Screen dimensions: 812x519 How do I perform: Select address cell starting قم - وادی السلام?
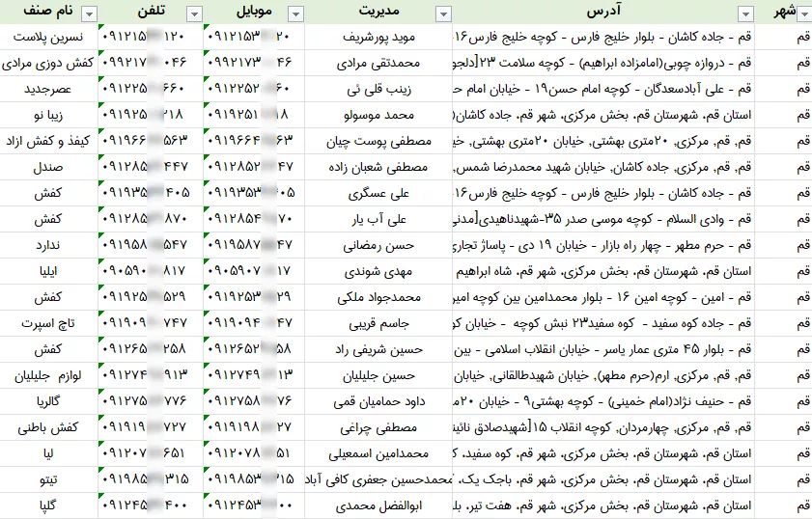click(603, 219)
